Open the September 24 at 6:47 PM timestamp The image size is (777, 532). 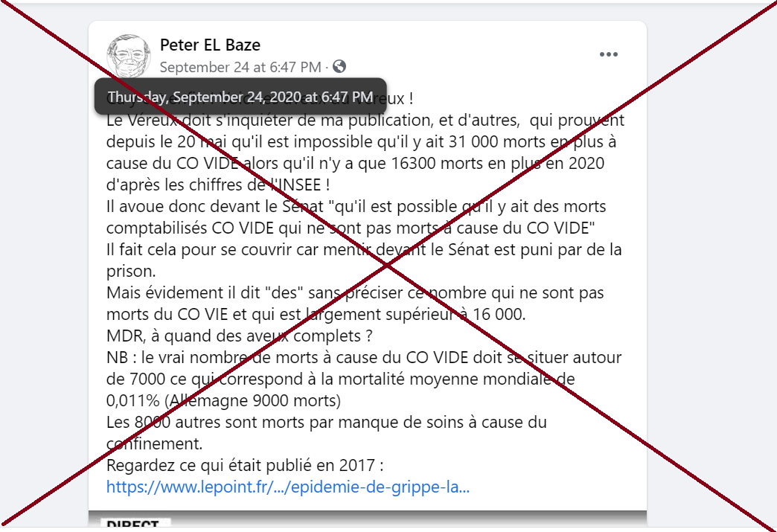[240, 67]
